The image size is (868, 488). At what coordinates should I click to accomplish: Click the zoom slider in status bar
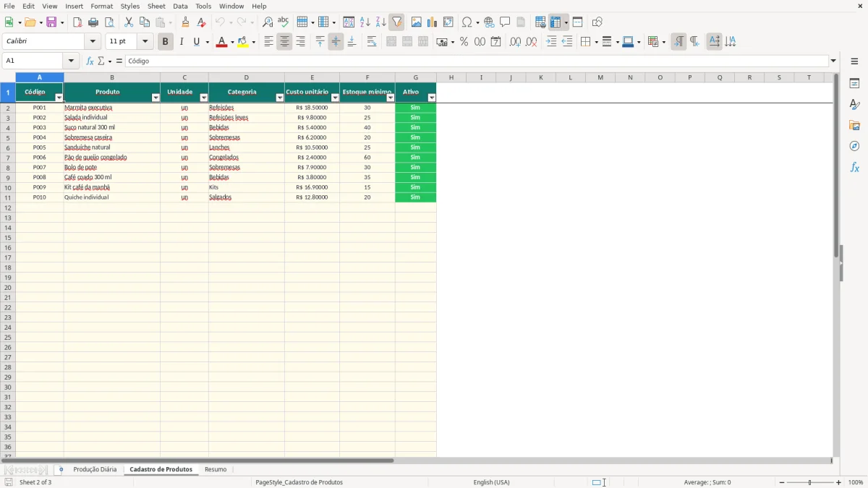[x=809, y=482]
